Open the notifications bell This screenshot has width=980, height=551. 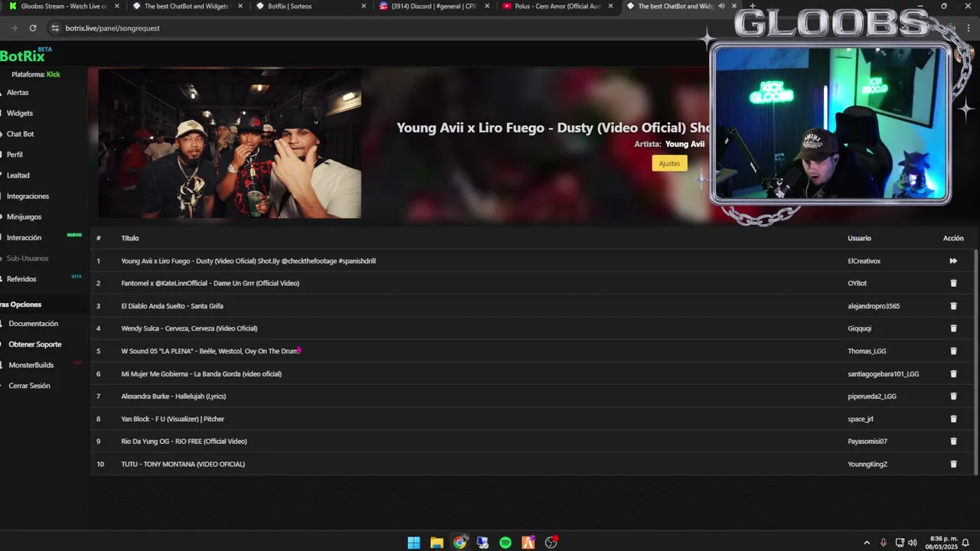[x=965, y=543]
